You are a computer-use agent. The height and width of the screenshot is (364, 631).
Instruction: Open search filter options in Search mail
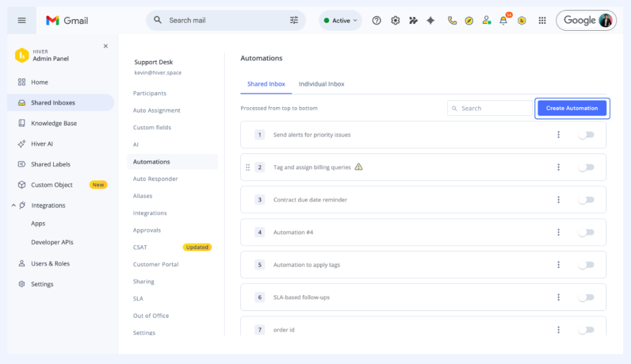[x=294, y=20]
